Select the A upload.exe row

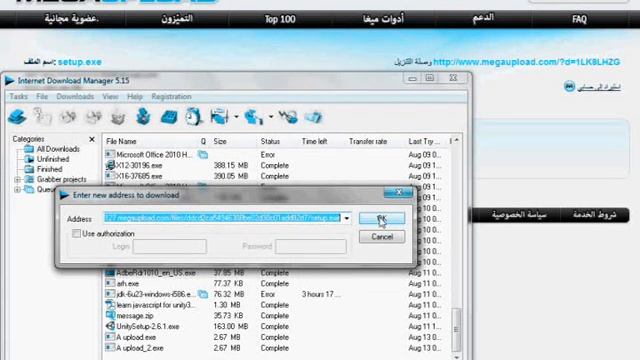(x=278, y=337)
